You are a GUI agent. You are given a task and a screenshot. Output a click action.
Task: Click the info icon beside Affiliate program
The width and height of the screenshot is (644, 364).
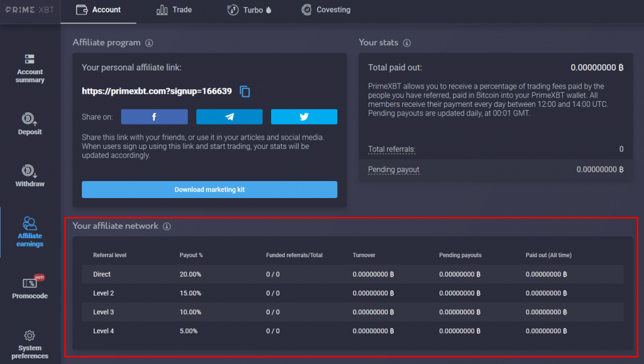(149, 43)
